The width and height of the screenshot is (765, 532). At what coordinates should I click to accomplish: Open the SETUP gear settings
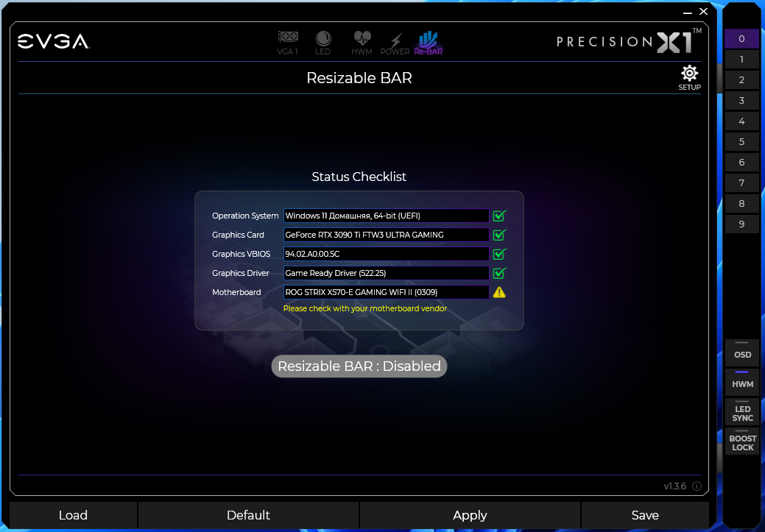click(x=689, y=77)
